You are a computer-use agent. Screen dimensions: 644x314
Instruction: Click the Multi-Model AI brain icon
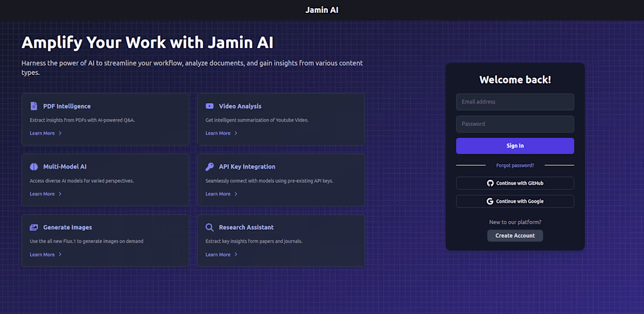point(34,167)
